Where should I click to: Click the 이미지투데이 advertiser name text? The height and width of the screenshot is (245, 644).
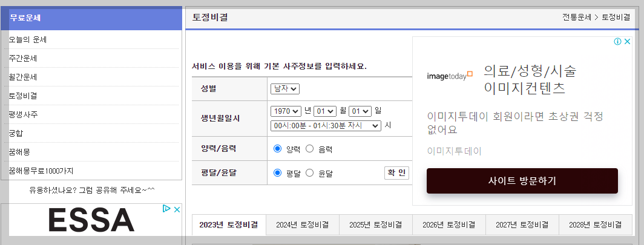point(454,151)
